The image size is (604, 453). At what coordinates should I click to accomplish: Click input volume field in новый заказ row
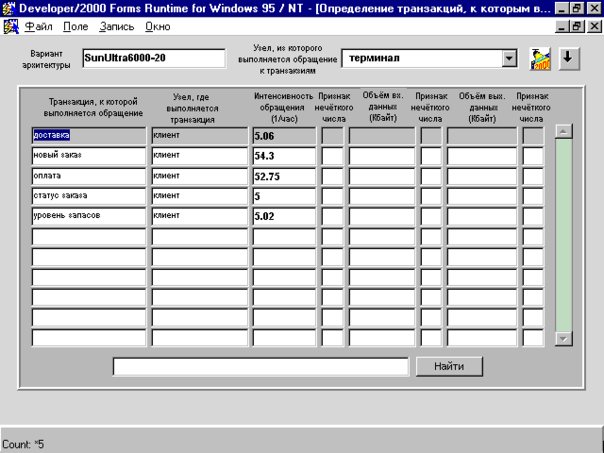point(382,156)
